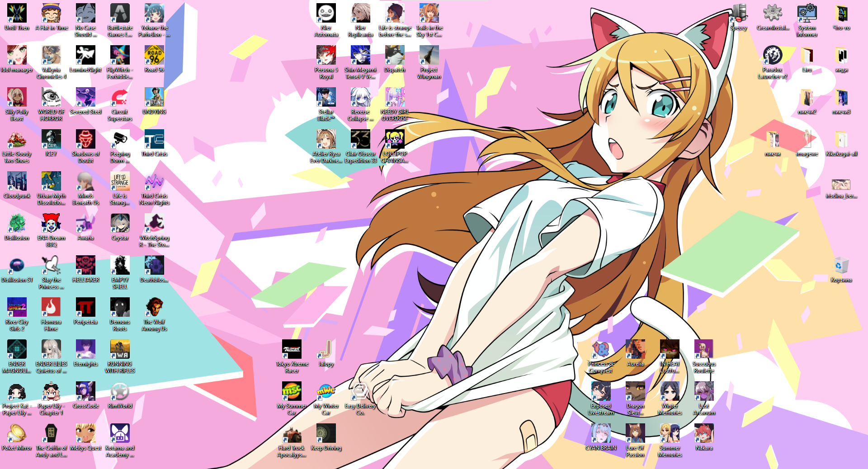
Task: Open Shadows of Doubt icon
Action: click(x=85, y=146)
